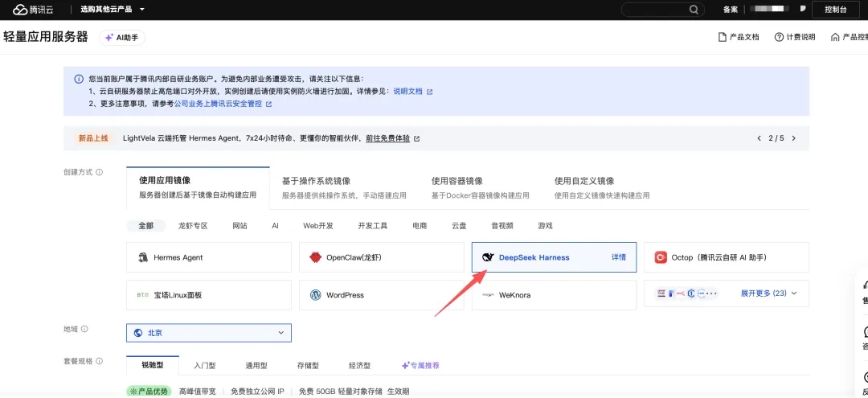868x398 pixels.
Task: Choose the OpenClaw(龙虾) image card
Action: coord(382,257)
